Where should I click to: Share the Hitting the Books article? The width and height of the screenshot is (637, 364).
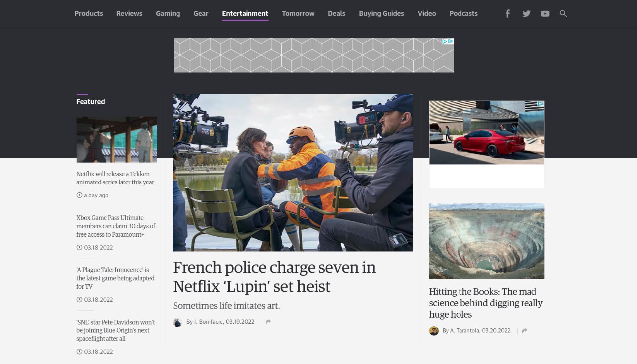[524, 331]
